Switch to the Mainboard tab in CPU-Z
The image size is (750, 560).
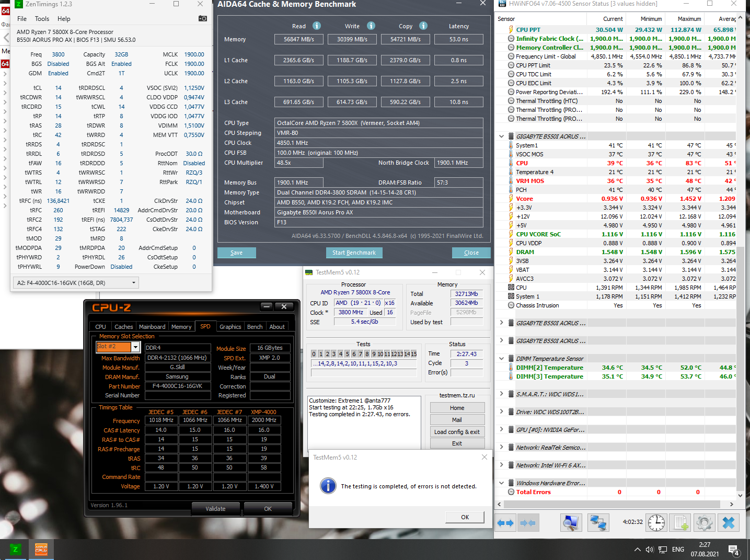pyautogui.click(x=152, y=327)
